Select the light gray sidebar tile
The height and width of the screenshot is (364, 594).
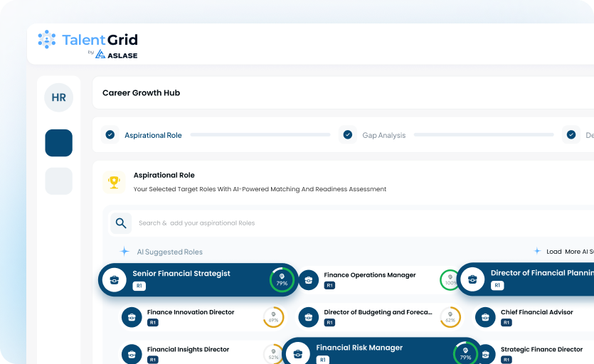point(59,181)
